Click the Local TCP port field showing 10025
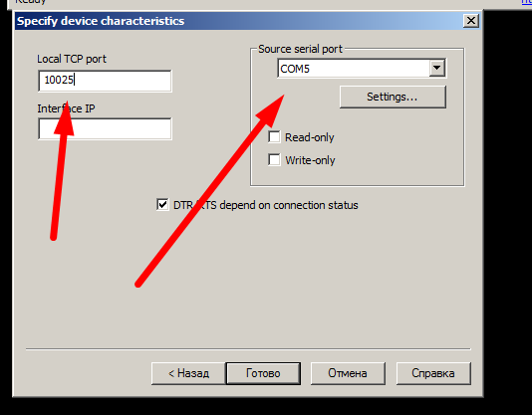The height and width of the screenshot is (415, 532). (106, 81)
